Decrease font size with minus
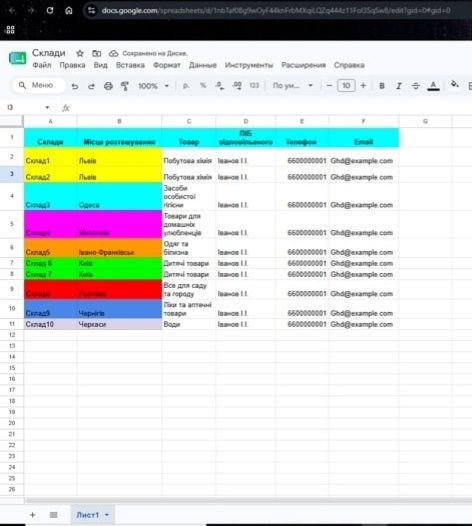Image resolution: width=472 pixels, height=526 pixels. coord(329,86)
